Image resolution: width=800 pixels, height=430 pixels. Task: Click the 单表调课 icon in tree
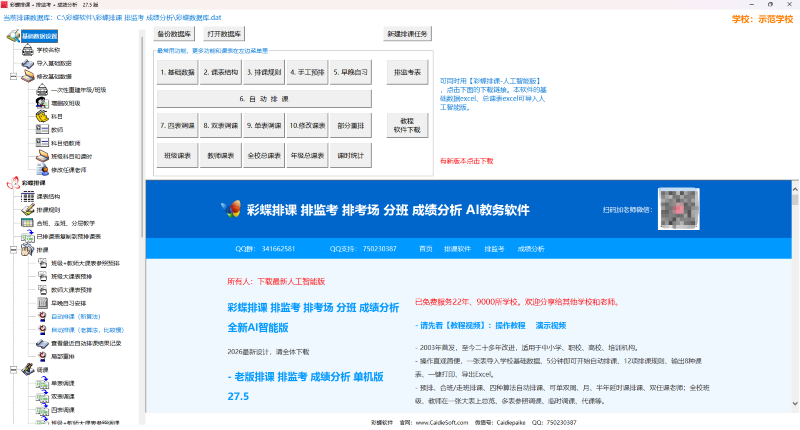point(42,383)
